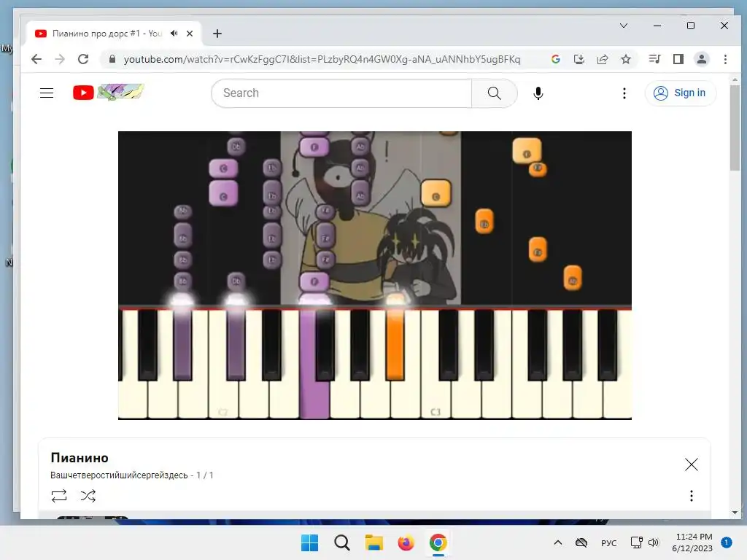Image resolution: width=747 pixels, height=560 pixels.
Task: Install app icon in address bar
Action: click(578, 59)
